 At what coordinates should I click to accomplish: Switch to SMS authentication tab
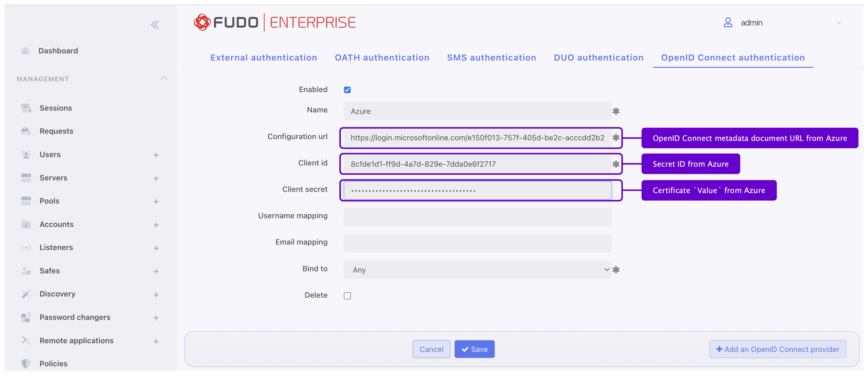[x=492, y=58]
